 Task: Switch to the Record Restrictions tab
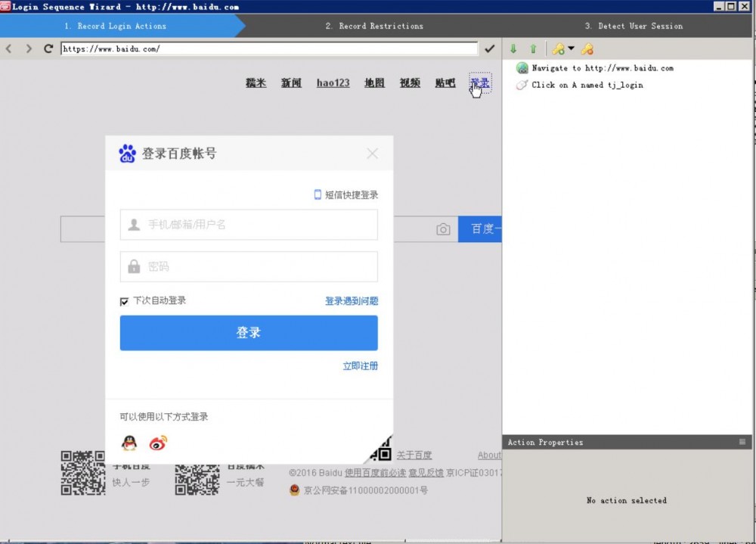[375, 25]
